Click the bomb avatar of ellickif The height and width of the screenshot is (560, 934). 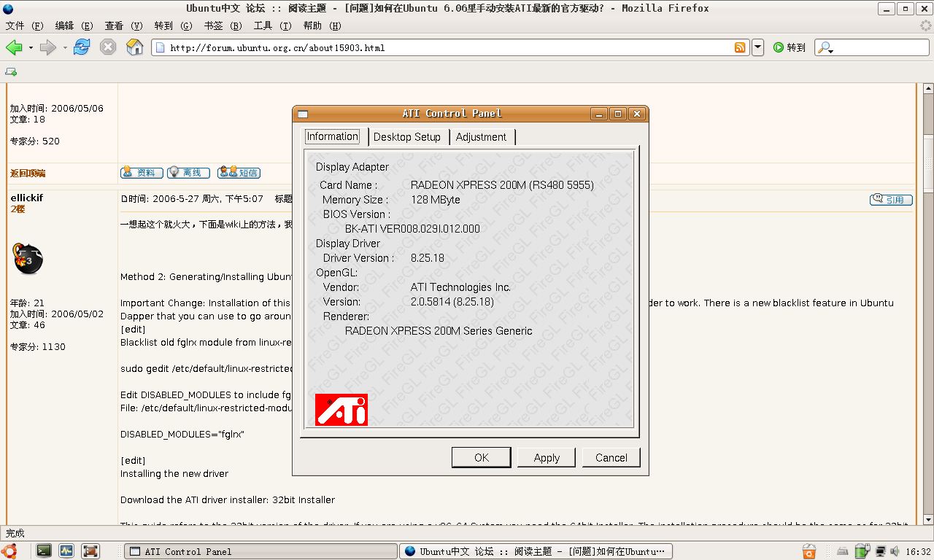28,259
